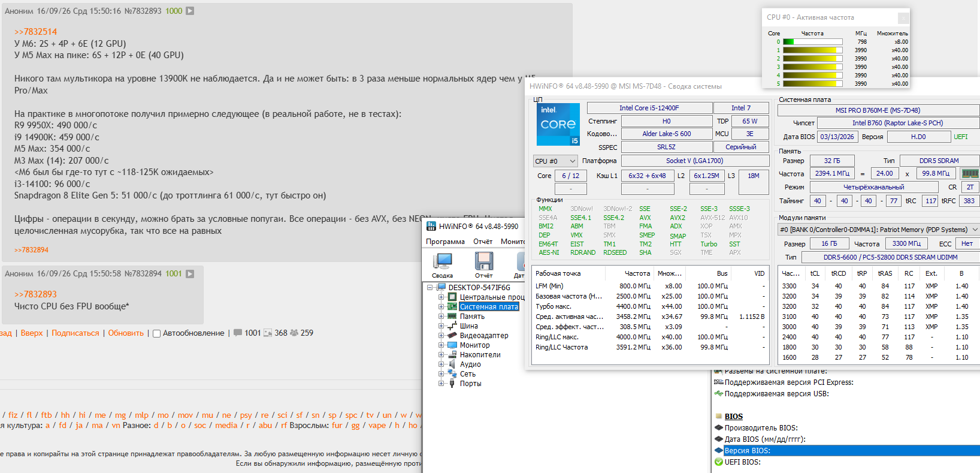The height and width of the screenshot is (473, 980).
Task: Select the Видеоадаптер graphics card icon
Action: (452, 336)
